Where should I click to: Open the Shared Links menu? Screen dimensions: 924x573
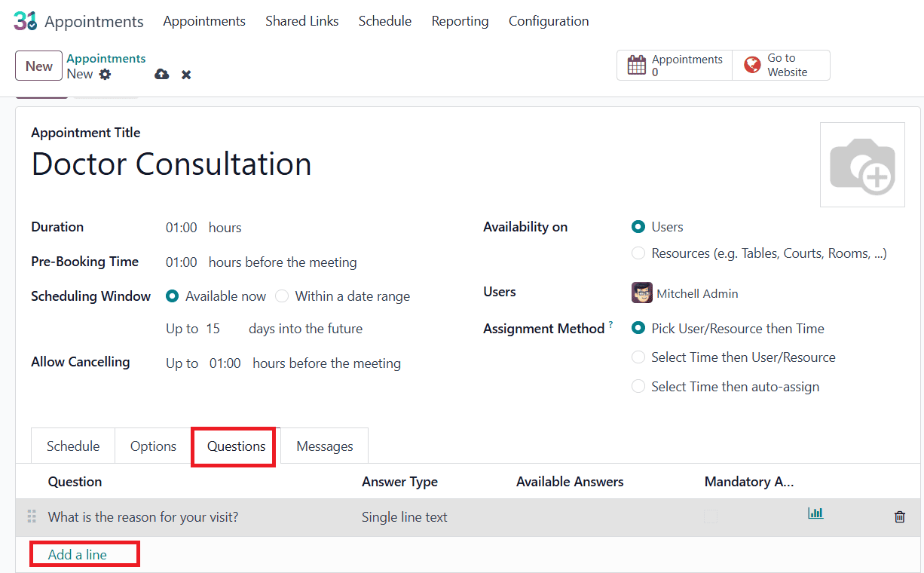coord(302,21)
